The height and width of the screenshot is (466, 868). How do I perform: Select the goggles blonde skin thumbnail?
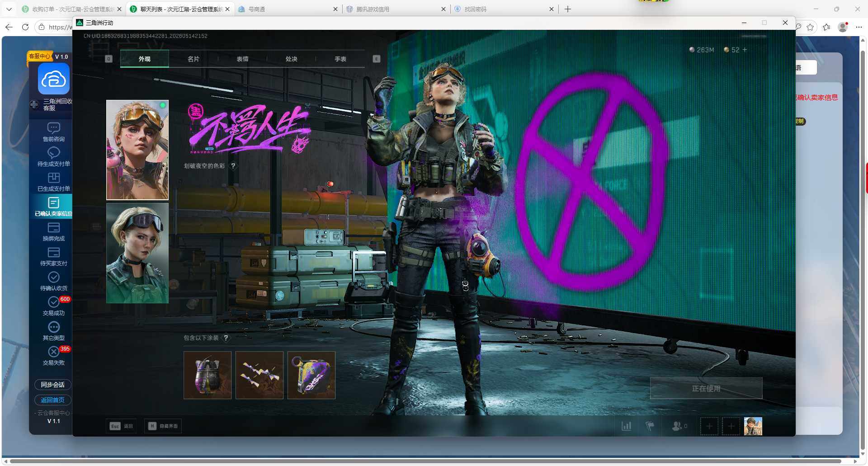[137, 150]
